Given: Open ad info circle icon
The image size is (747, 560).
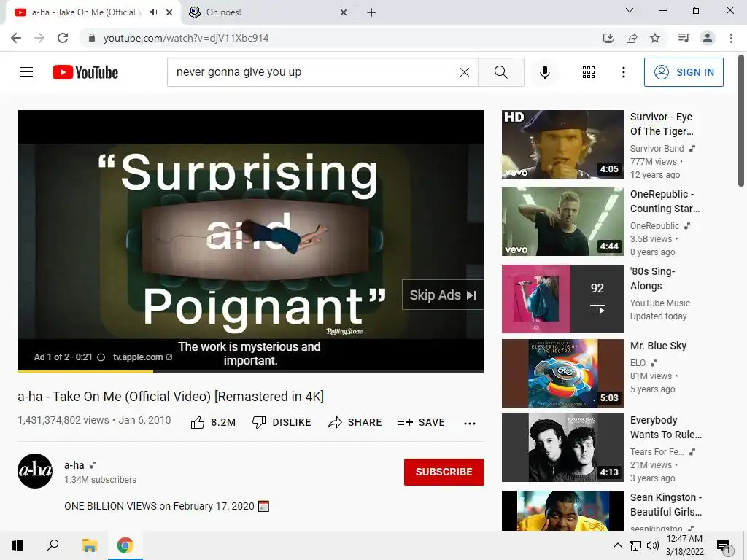Looking at the screenshot, I should pos(101,357).
